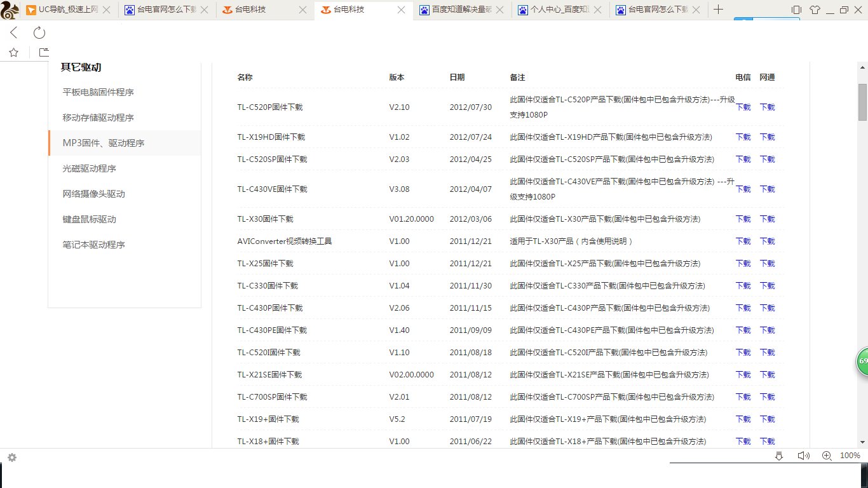
Task: Change browser skin via the T-shirt icon
Action: 815,10
